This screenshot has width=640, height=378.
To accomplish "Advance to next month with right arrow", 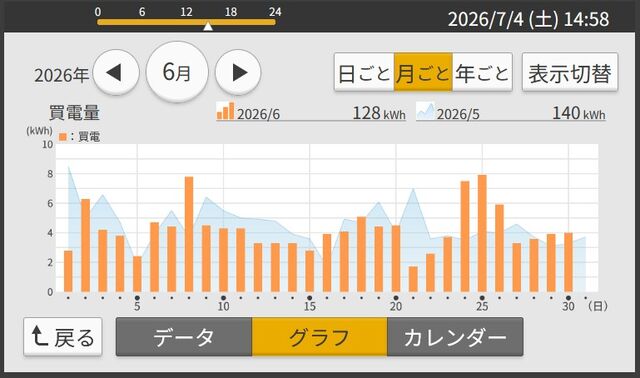I will (238, 73).
